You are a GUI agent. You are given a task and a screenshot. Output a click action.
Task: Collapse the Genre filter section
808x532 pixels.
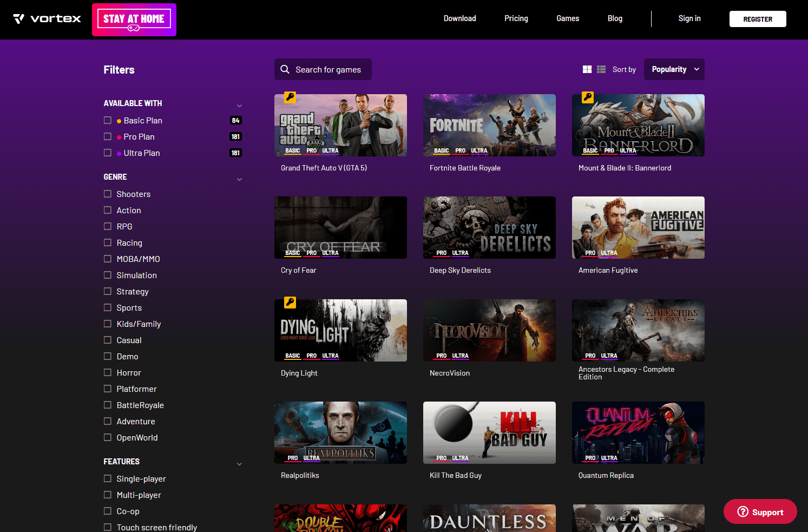pos(239,179)
